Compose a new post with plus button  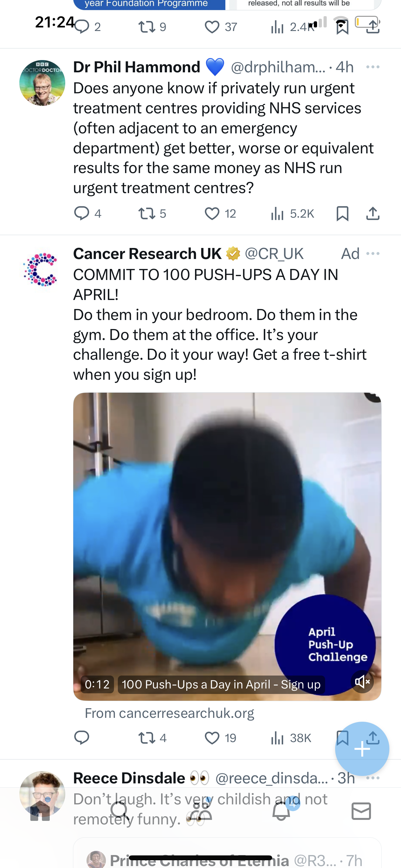[x=362, y=749]
